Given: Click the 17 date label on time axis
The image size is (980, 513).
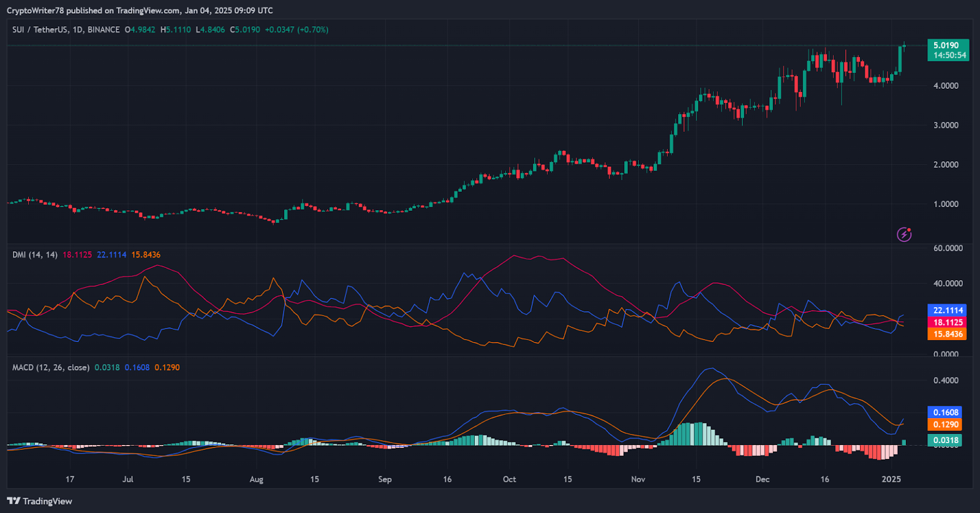Looking at the screenshot, I should click(70, 479).
